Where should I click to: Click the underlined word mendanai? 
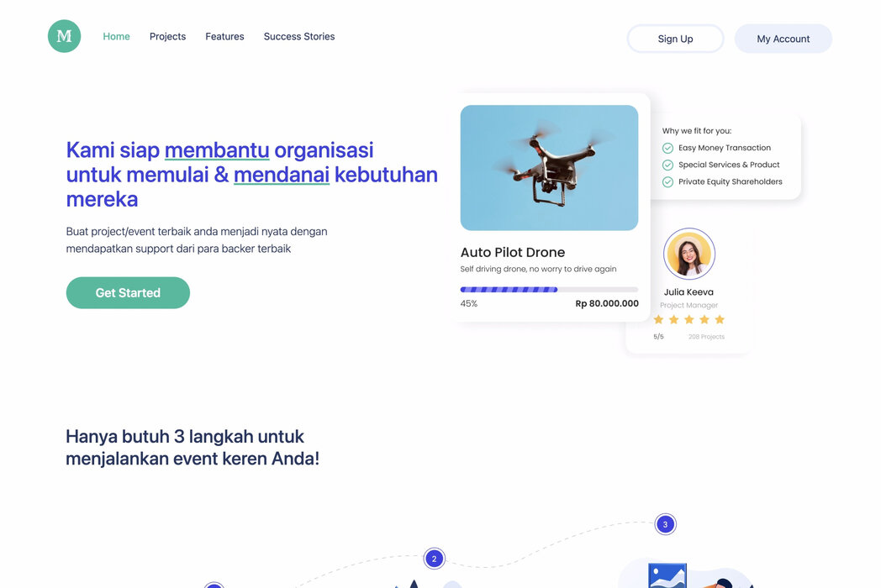[x=282, y=175]
